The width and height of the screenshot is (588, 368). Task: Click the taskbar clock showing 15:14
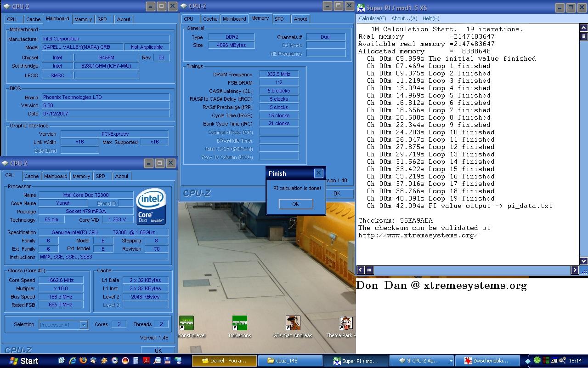point(575,361)
